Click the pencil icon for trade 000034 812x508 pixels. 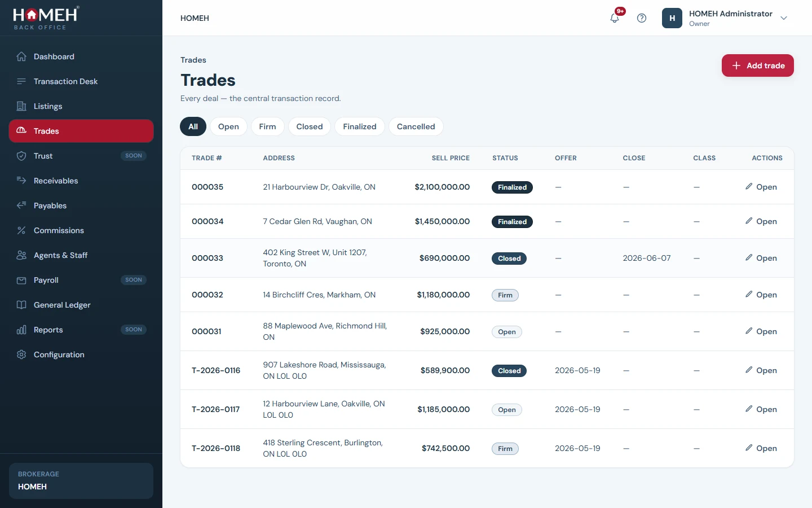coord(749,221)
